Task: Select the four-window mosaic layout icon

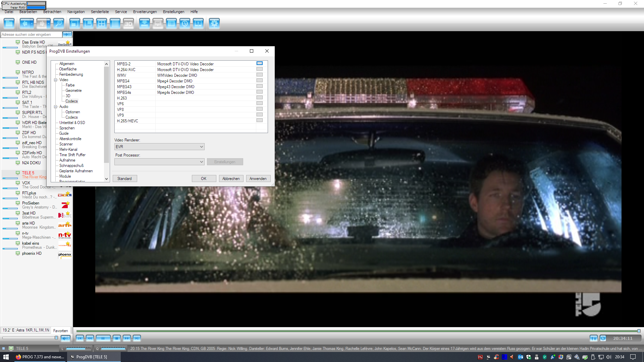Action: click(x=101, y=23)
